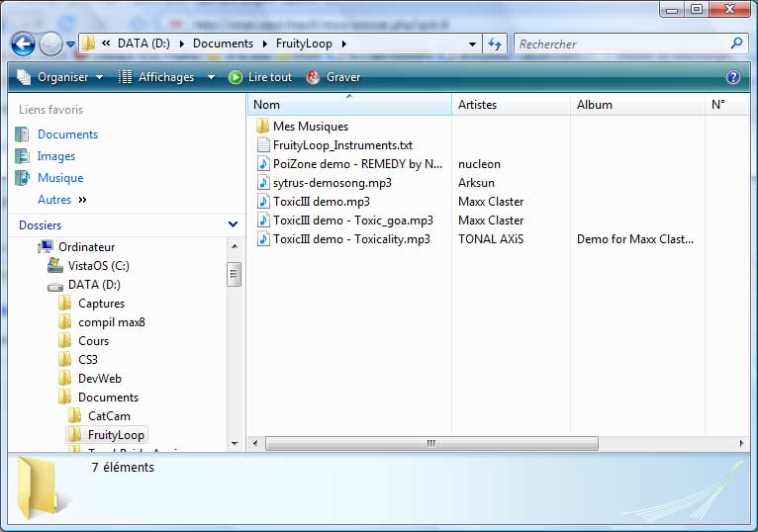This screenshot has width=758, height=532.
Task: Select the CS3 folder in the tree
Action: pyautogui.click(x=88, y=360)
